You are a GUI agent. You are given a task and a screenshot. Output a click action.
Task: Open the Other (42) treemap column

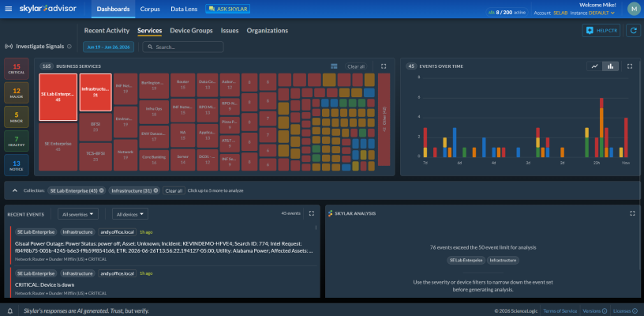pyautogui.click(x=384, y=119)
